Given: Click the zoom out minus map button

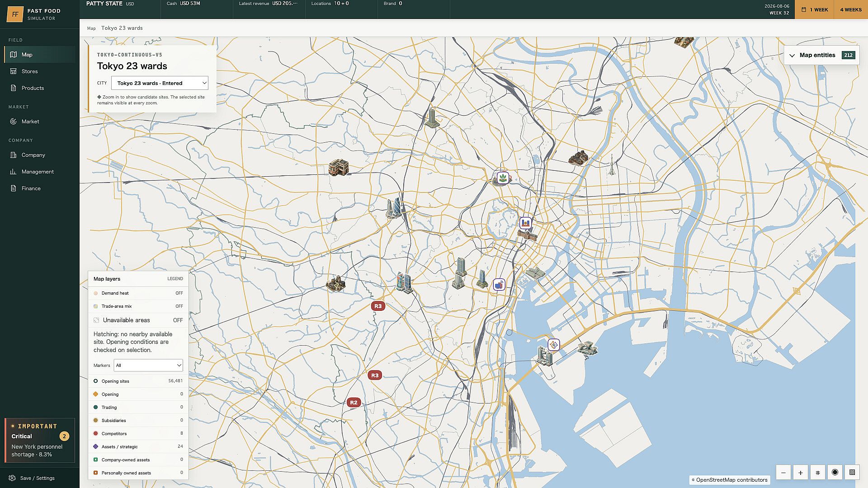Looking at the screenshot, I should point(783,473).
